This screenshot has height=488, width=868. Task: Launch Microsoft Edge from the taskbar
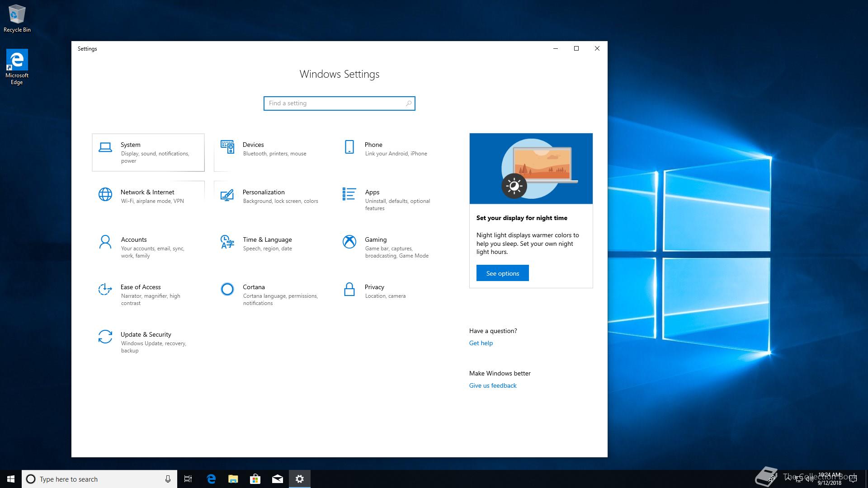click(x=211, y=479)
